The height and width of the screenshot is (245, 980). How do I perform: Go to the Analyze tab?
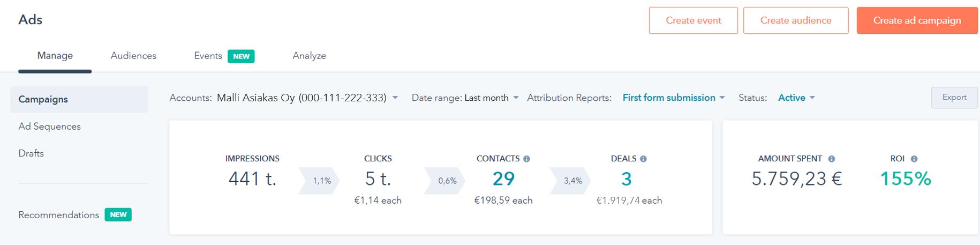(x=309, y=56)
